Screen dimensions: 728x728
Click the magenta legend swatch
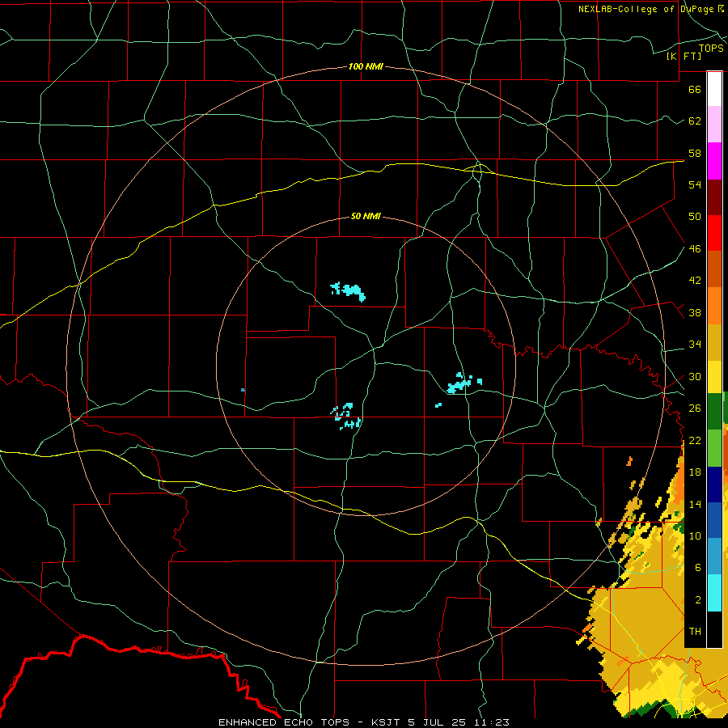tap(714, 161)
